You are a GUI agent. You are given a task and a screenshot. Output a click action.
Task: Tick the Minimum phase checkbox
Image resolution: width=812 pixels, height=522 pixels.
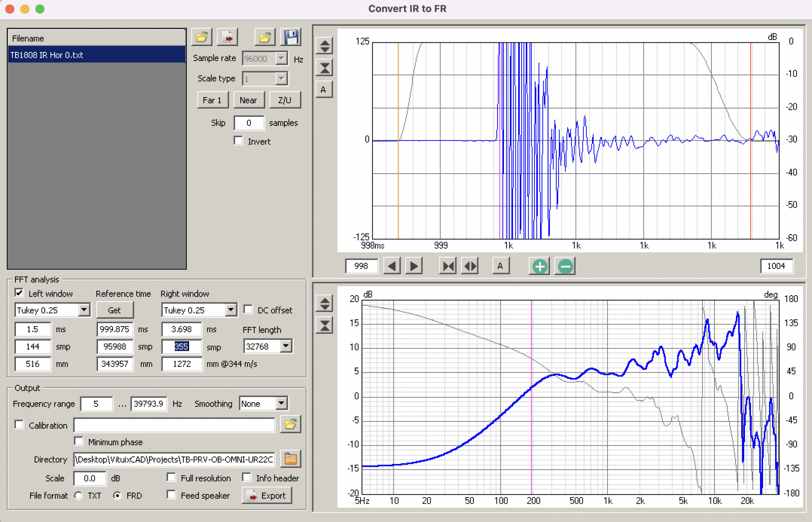coord(79,441)
